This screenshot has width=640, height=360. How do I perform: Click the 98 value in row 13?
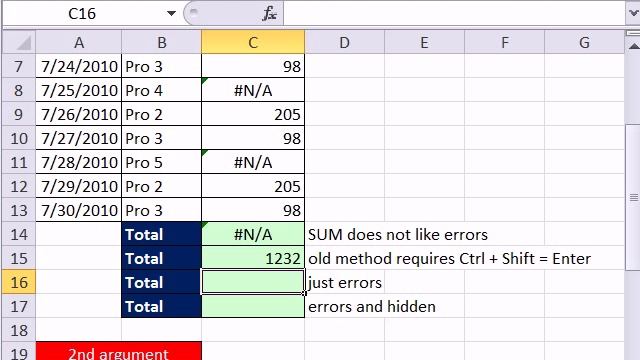coord(253,210)
